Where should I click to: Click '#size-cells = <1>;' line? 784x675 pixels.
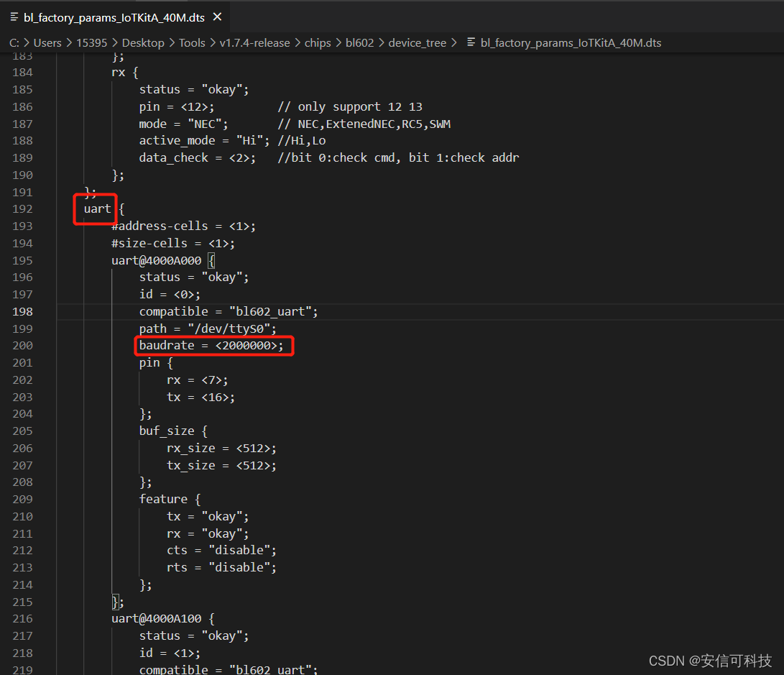pos(173,244)
